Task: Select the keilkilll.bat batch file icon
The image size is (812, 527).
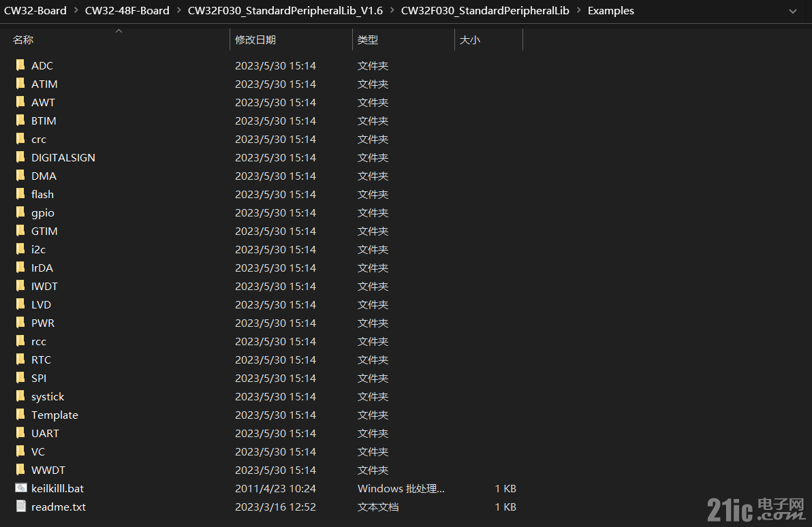Action: (20, 488)
